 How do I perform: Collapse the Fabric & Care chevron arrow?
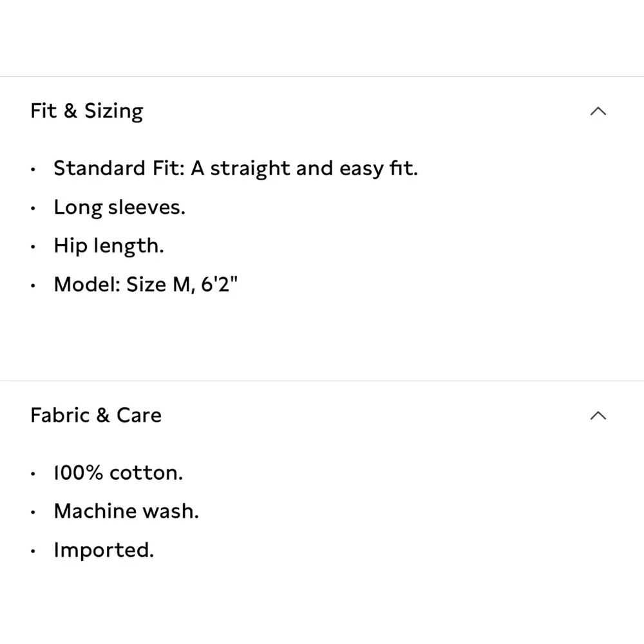click(598, 415)
